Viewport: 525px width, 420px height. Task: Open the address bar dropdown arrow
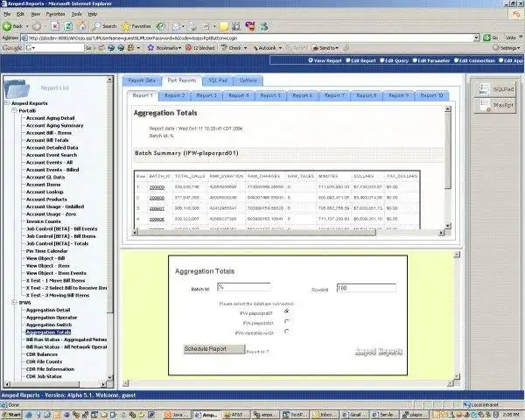pos(477,38)
